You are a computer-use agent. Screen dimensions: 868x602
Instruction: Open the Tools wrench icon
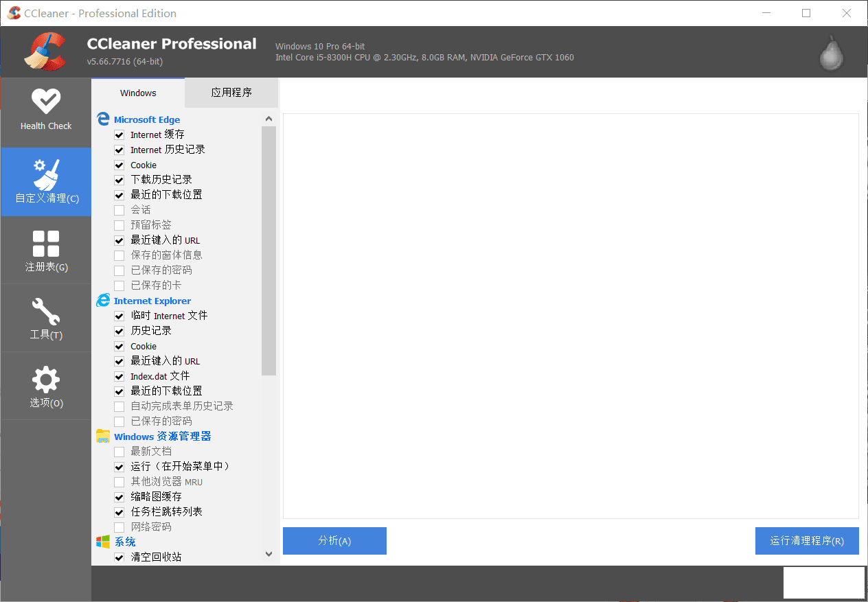click(x=45, y=312)
